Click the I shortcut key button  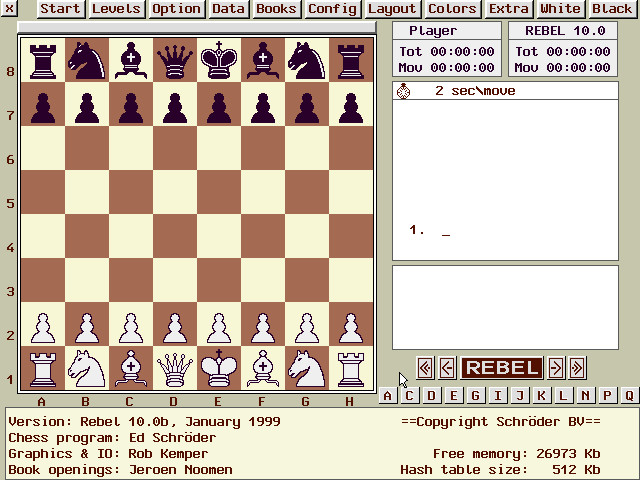[498, 396]
